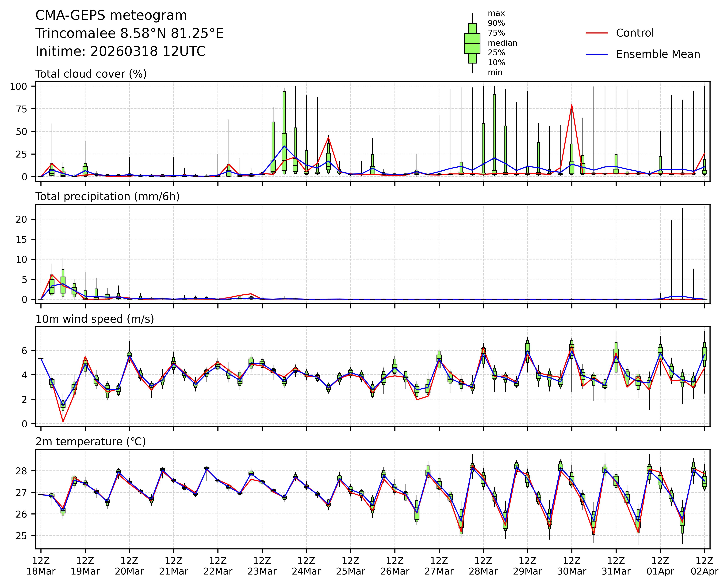Click the '12Z 02Apr' time axis label
728x586 pixels.
coord(704,566)
